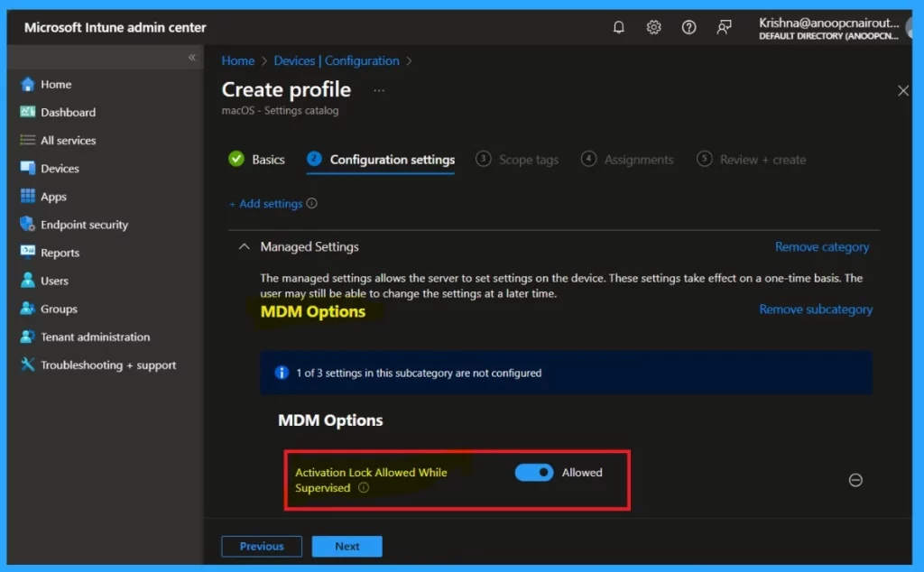The image size is (924, 572).
Task: Click the Remove category link
Action: [x=822, y=247]
